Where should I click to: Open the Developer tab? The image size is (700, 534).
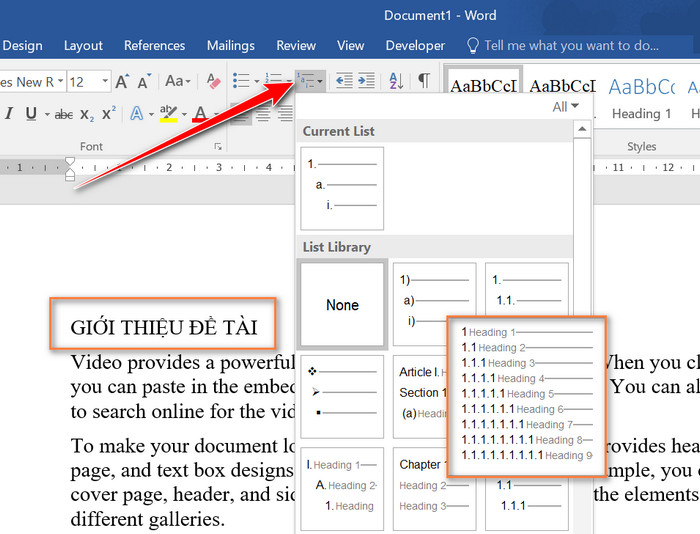pos(415,46)
